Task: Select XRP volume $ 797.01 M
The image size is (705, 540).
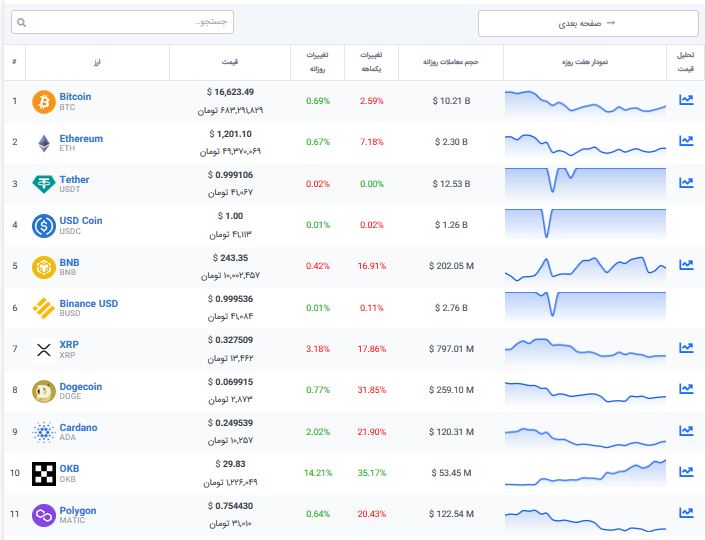Action: tap(451, 349)
